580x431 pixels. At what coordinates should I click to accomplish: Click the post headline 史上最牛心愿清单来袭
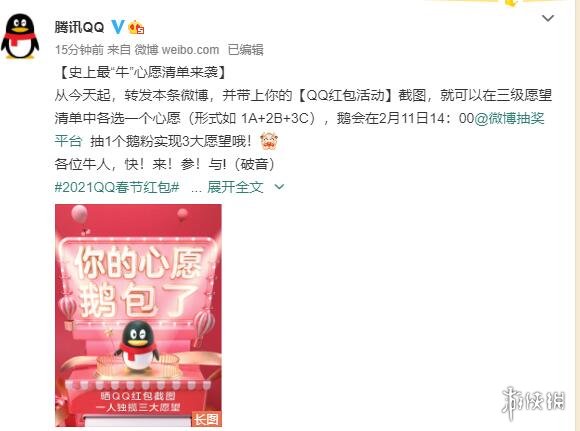coord(141,73)
